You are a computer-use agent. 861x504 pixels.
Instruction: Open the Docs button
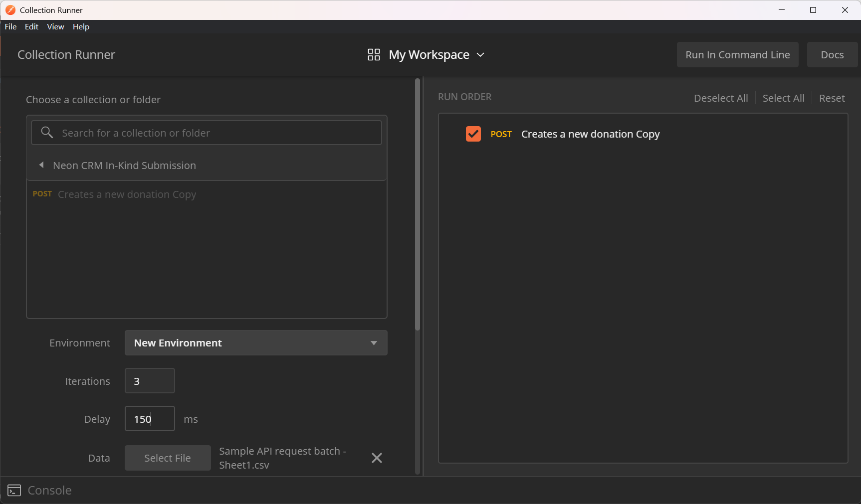[832, 55]
